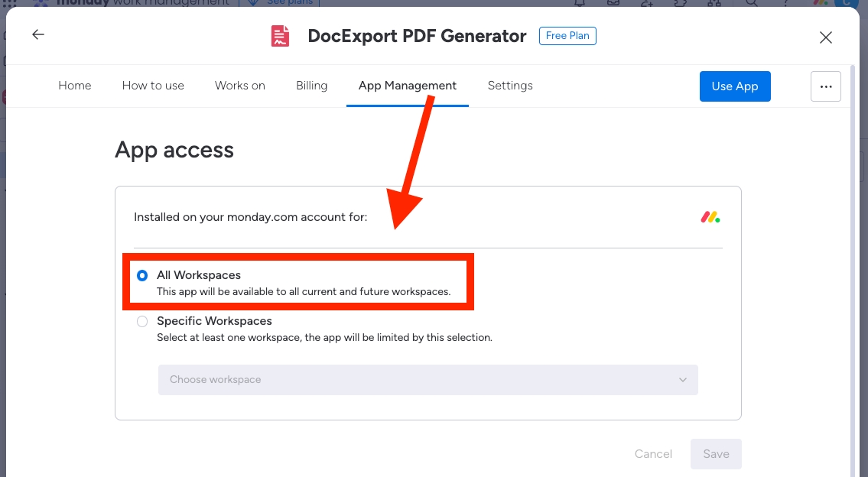
Task: Click the Free Plan badge
Action: 567,36
